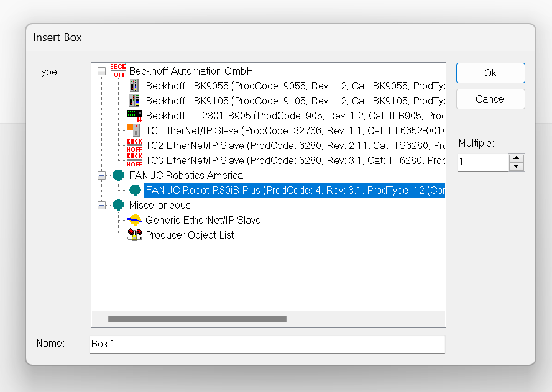Collapse the Miscellaneous node
The width and height of the screenshot is (552, 392).
[101, 205]
